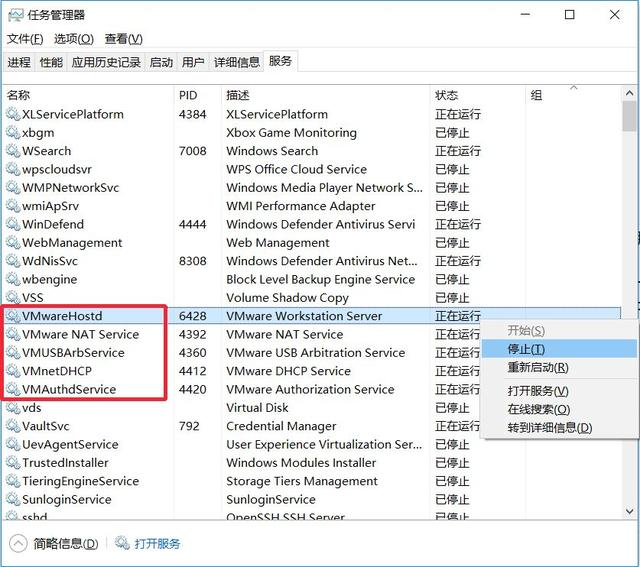Select 停止(T) in the context menu
The width and height of the screenshot is (640, 567).
tap(559, 349)
